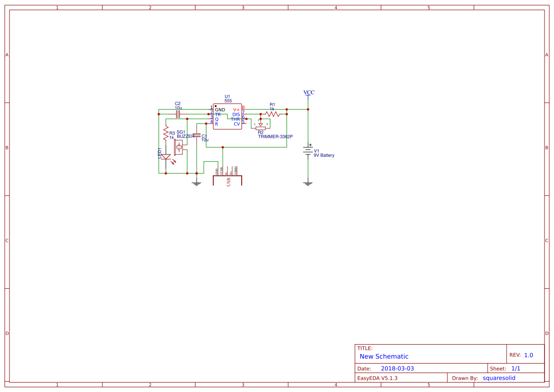
Task: Click the pin-1 marker dot inside U1
Action: 216,106
